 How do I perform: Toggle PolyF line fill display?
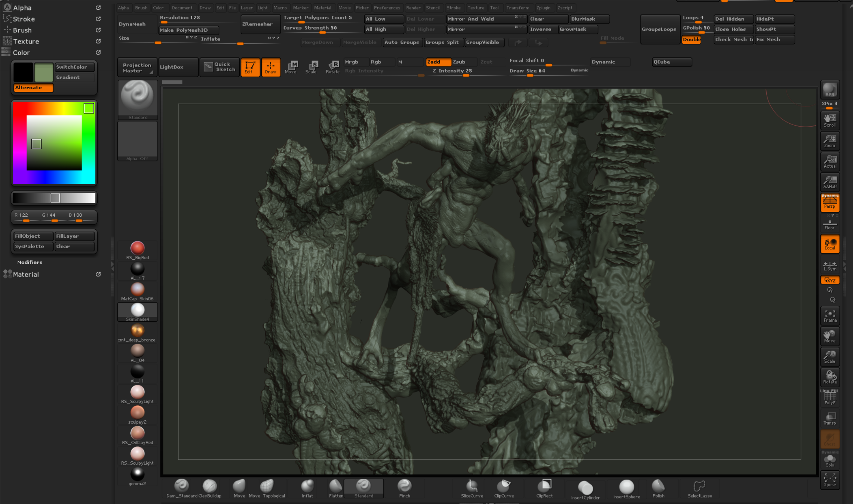click(829, 398)
